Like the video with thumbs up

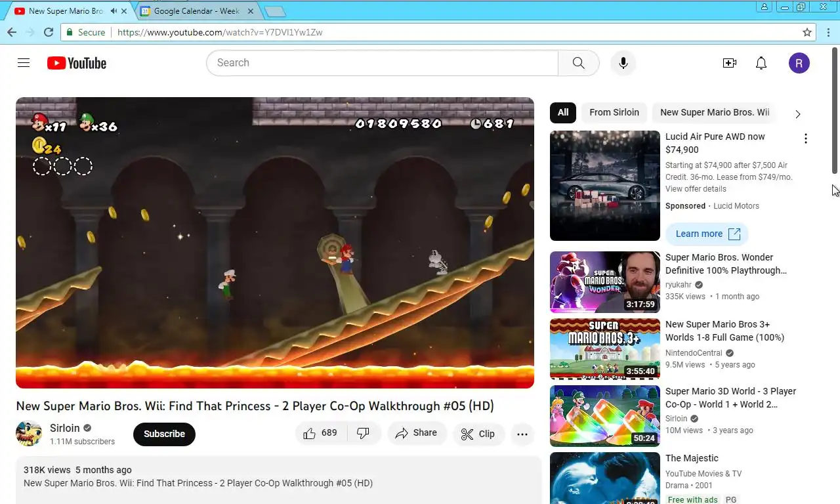tap(320, 433)
